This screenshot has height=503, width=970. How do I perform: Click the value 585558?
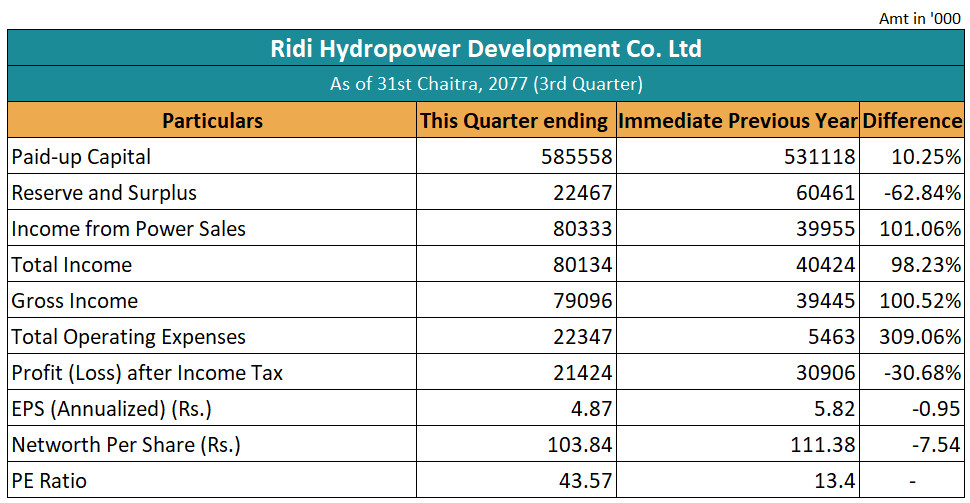click(577, 157)
